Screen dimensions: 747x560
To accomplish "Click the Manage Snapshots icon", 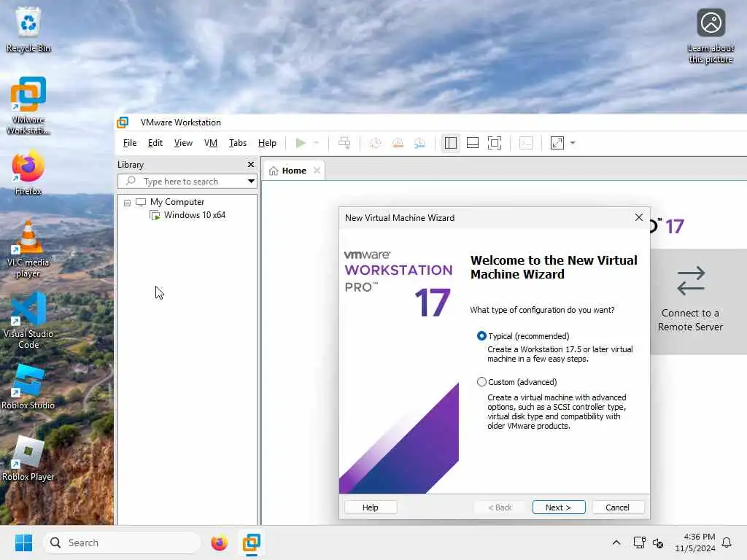I will 419,143.
